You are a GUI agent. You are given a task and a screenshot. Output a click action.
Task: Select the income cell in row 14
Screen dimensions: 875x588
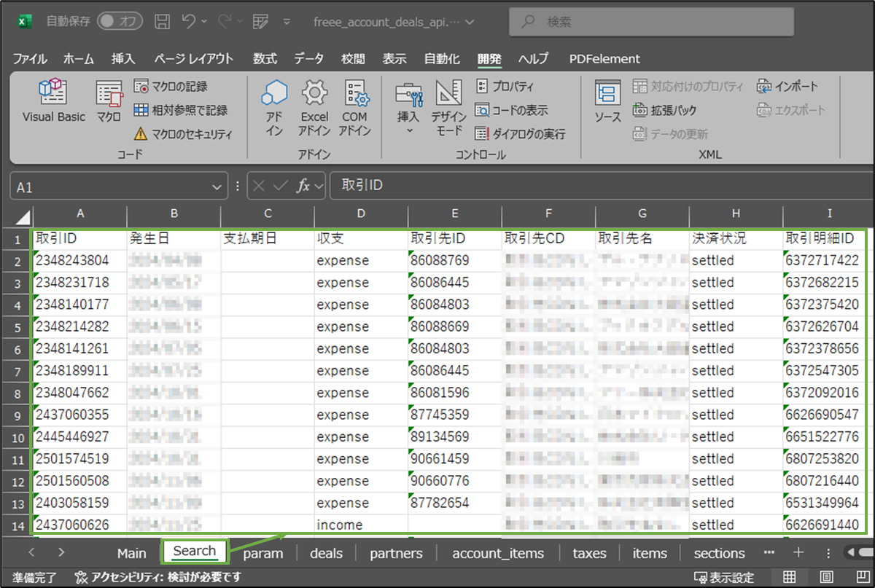(x=361, y=525)
